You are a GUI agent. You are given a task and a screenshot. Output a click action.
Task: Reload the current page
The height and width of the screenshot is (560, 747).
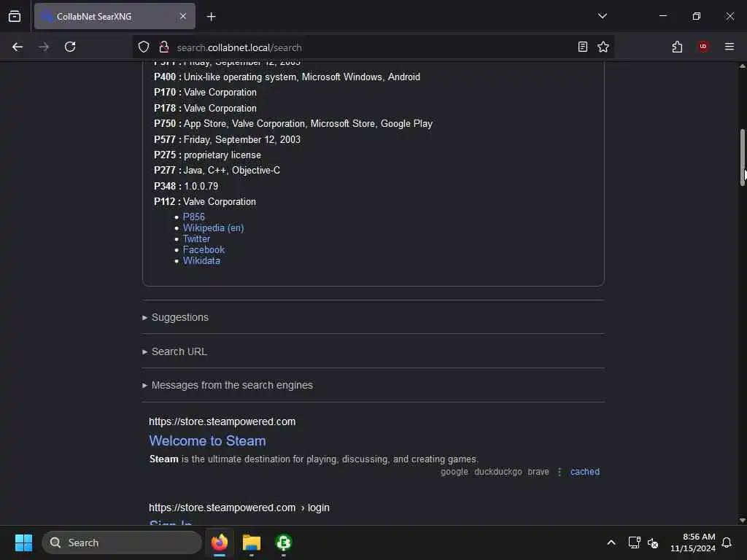(70, 47)
